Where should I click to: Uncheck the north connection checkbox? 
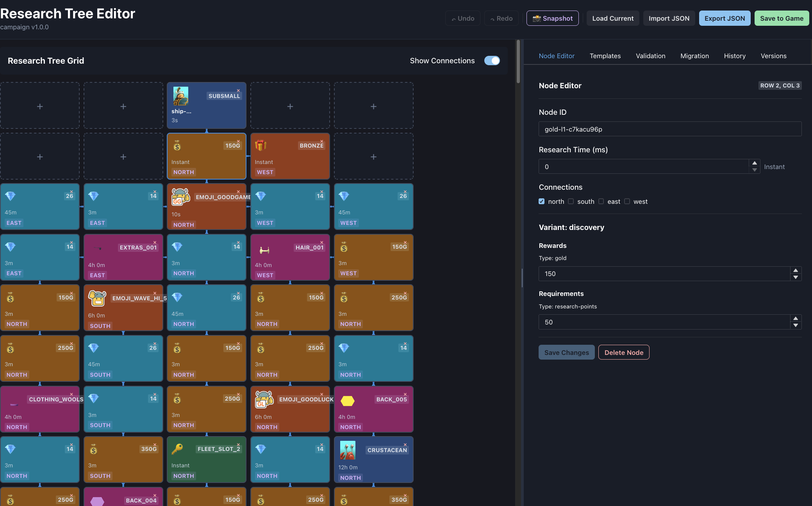pos(542,201)
